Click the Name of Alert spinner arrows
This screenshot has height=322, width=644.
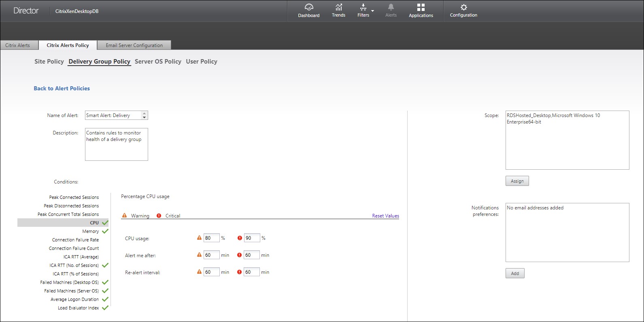point(144,115)
